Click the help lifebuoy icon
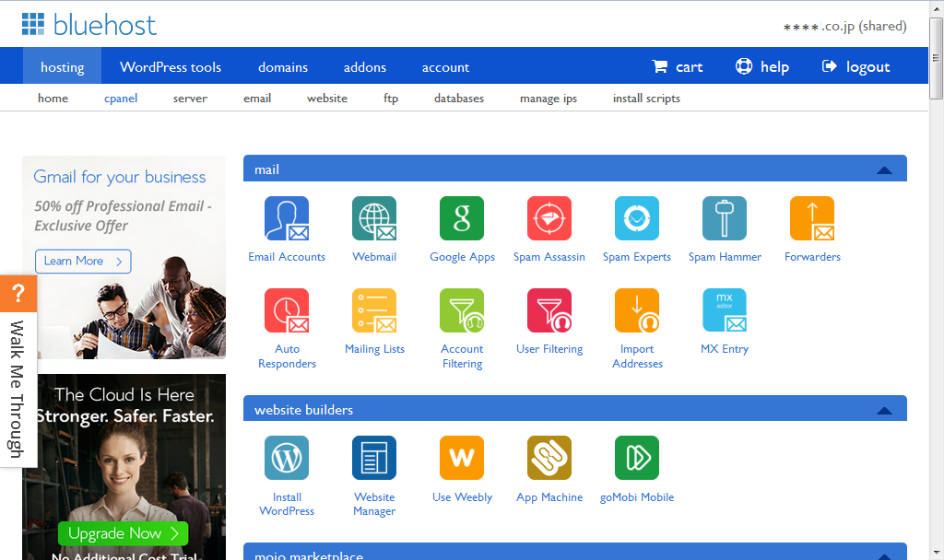 click(x=744, y=66)
